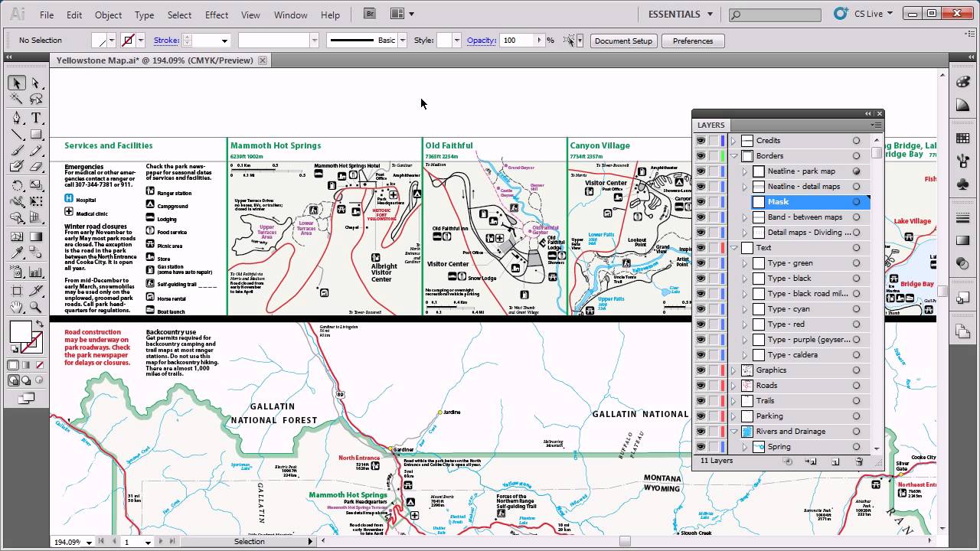Lock the Graphics layer
The height and width of the screenshot is (551, 980).
714,370
